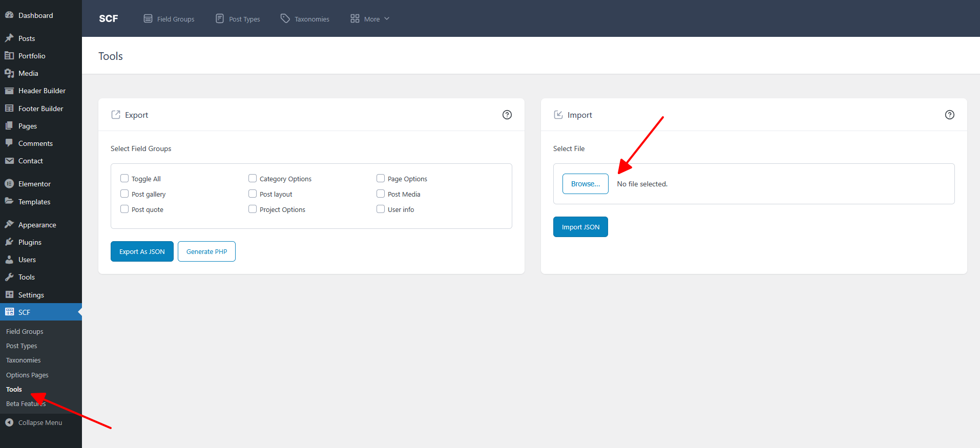
Task: Expand the More dropdown in SCF header
Action: [x=370, y=19]
